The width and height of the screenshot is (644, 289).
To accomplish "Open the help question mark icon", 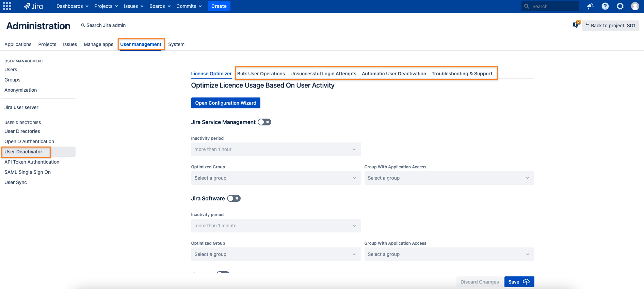I will tap(605, 6).
